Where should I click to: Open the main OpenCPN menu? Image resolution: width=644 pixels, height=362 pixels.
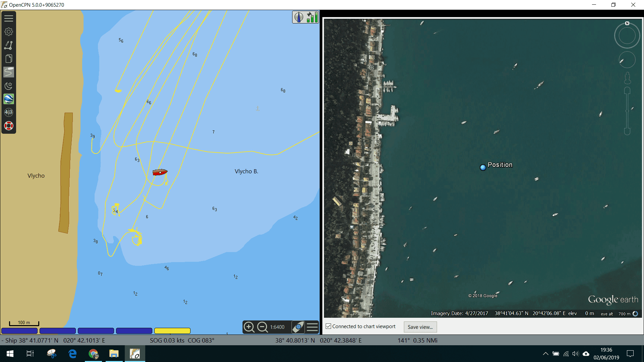(x=9, y=18)
